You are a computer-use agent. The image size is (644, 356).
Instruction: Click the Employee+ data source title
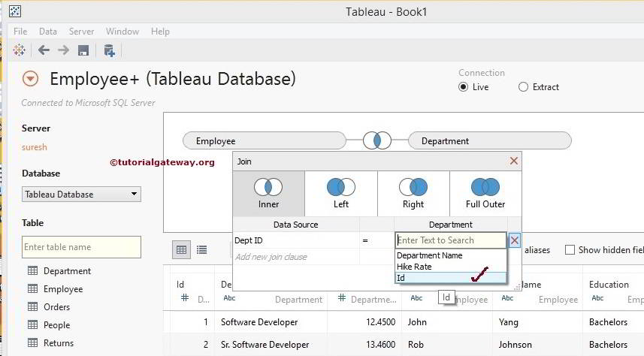point(173,79)
